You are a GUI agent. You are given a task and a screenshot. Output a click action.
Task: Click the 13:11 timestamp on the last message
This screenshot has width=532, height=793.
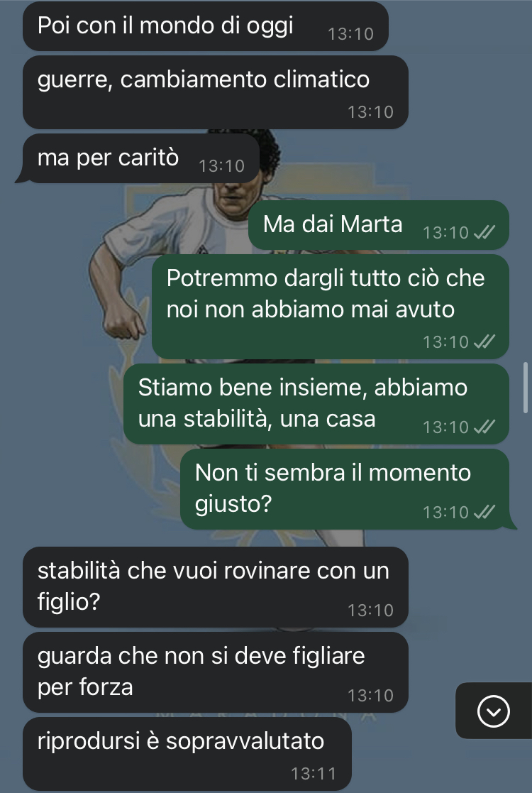click(314, 773)
